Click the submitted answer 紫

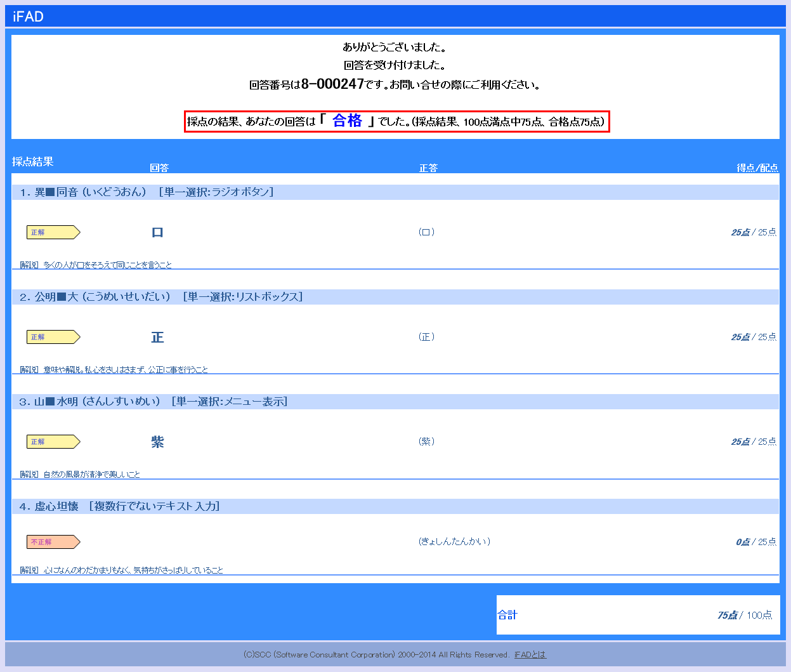click(x=157, y=442)
